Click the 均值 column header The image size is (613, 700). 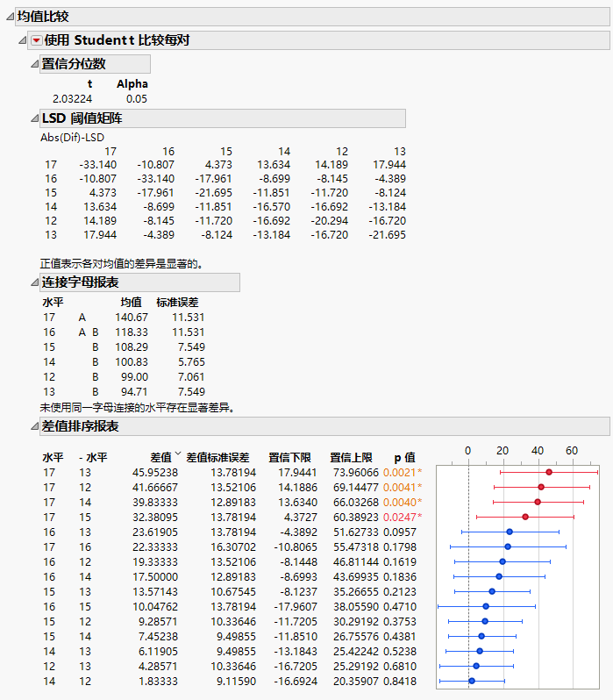[132, 303]
